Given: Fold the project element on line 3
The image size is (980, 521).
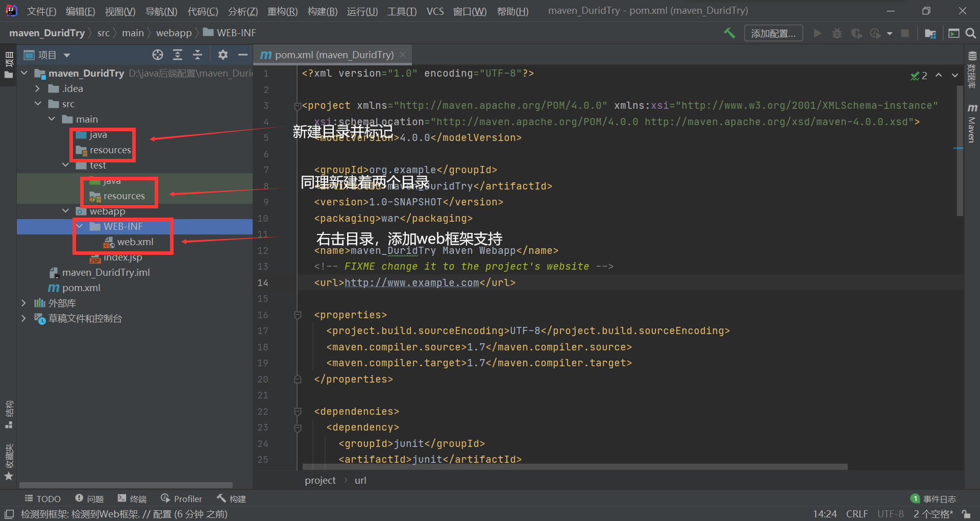Looking at the screenshot, I should (298, 106).
